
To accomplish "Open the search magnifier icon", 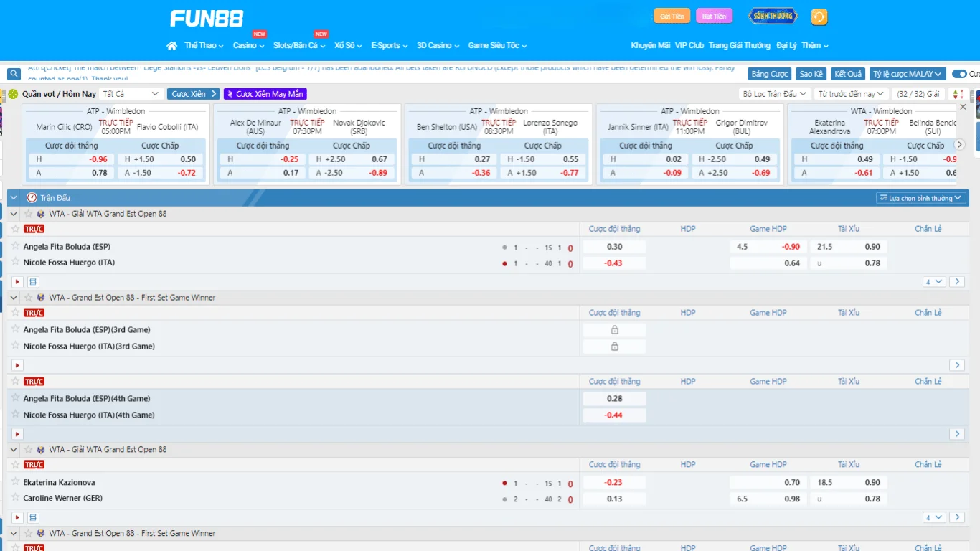I will click(x=14, y=74).
